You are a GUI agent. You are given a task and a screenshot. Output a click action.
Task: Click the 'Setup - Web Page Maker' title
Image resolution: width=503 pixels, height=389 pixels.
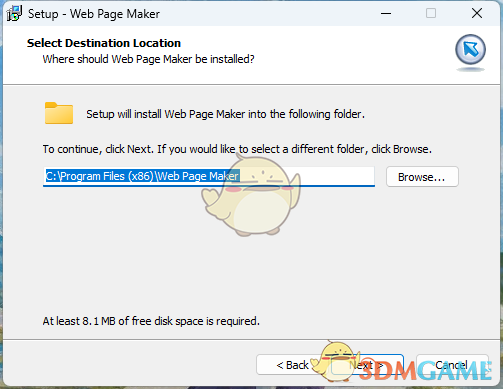tap(94, 14)
